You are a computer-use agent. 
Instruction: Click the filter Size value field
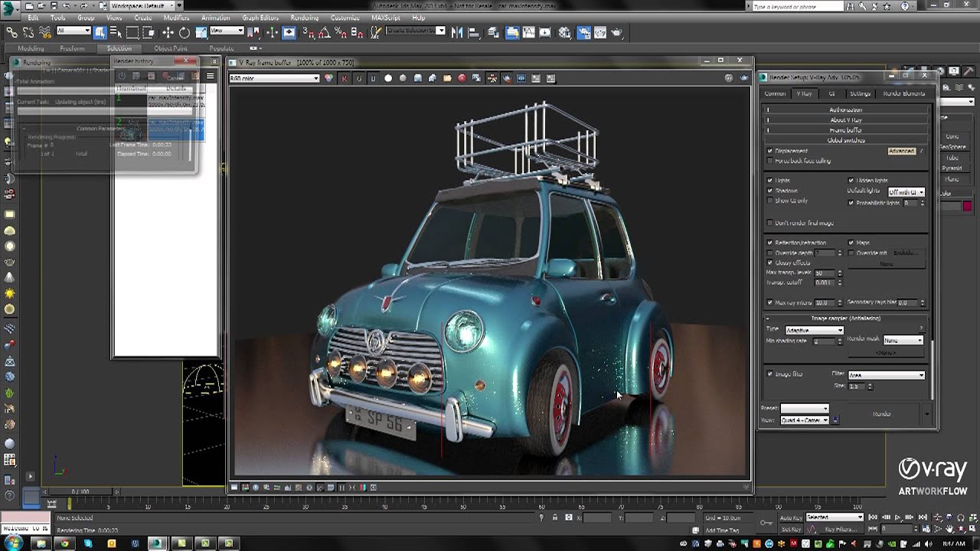tap(855, 386)
